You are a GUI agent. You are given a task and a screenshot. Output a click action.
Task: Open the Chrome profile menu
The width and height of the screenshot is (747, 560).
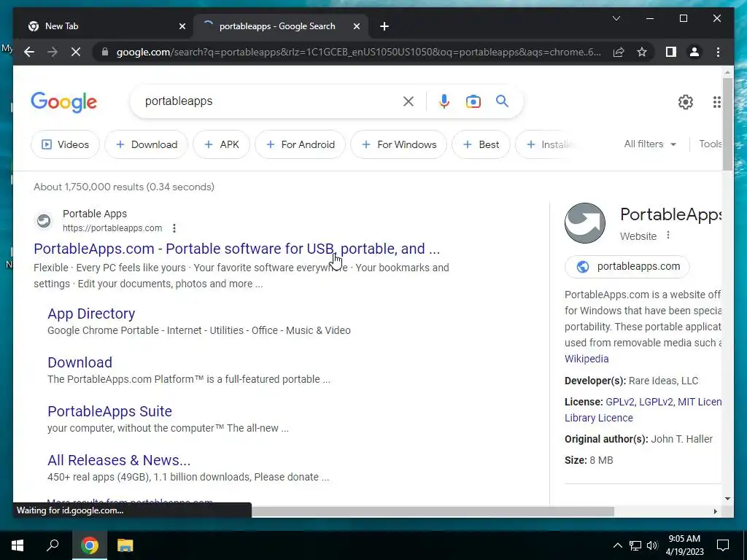(x=694, y=52)
